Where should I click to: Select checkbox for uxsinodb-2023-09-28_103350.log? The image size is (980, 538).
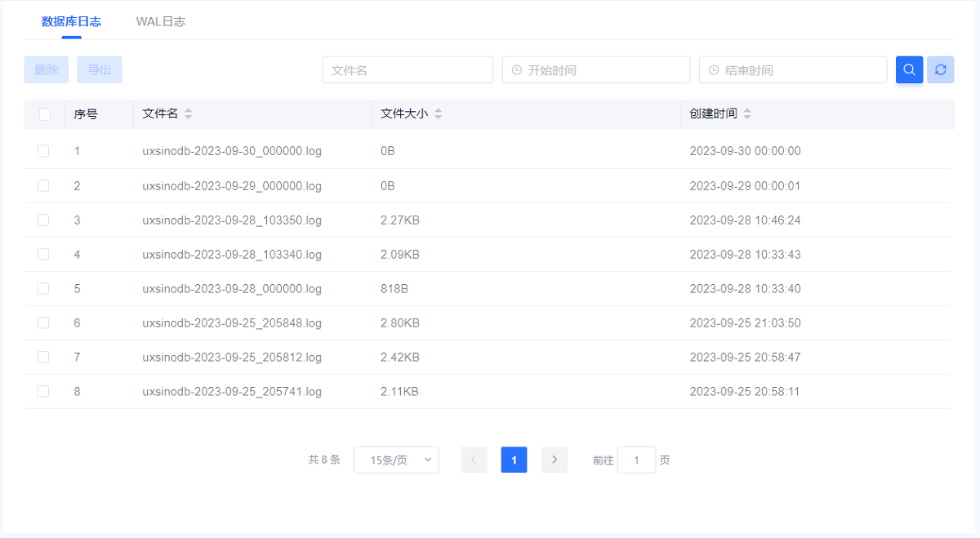tap(43, 220)
